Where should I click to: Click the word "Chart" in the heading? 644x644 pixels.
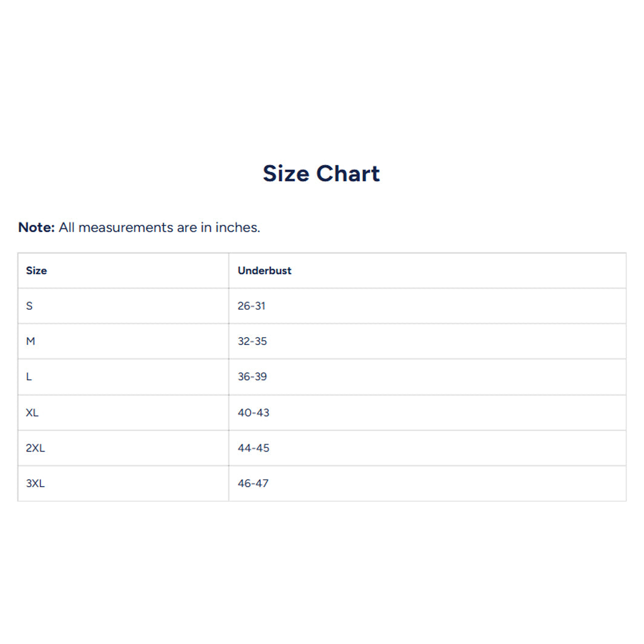coord(348,174)
